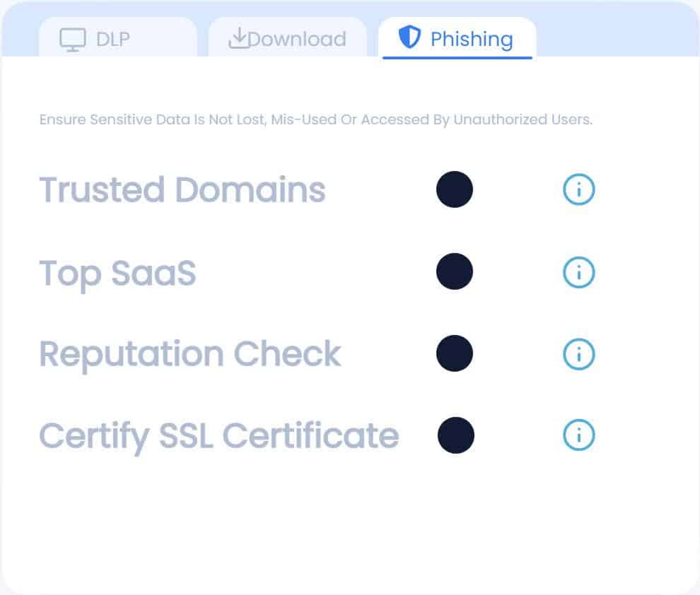Click the Top SaaS label
700x595 pixels.
click(117, 274)
